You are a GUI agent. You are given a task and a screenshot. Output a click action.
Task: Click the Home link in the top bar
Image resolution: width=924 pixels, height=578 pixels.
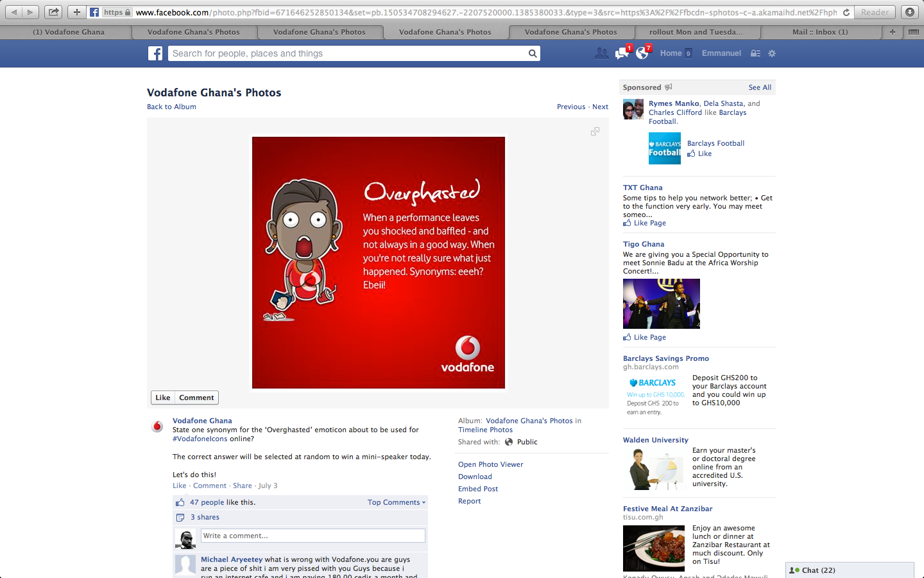tap(671, 53)
